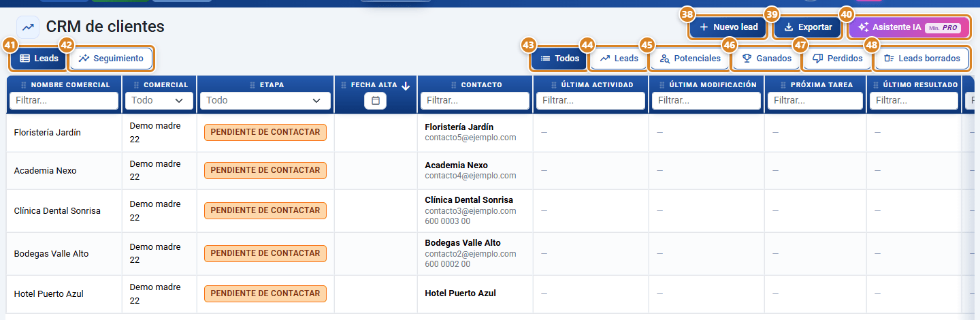Click the deleted-list icon on Leads borrados

889,59
